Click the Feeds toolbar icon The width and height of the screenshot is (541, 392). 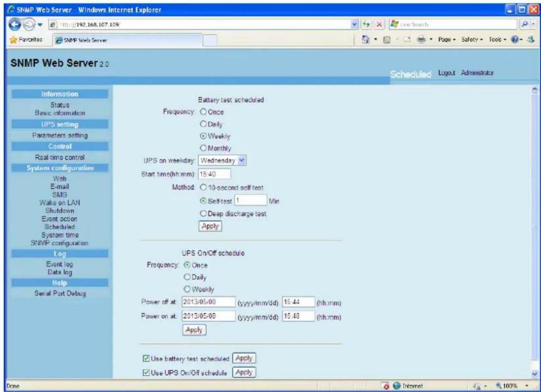pyautogui.click(x=387, y=40)
